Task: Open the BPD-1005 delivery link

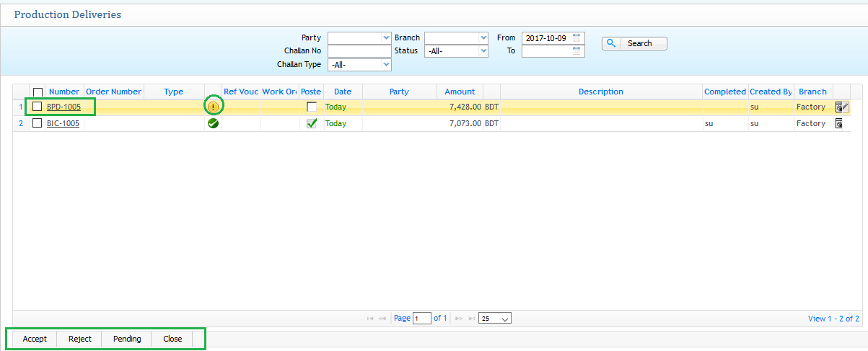Action: click(x=63, y=107)
